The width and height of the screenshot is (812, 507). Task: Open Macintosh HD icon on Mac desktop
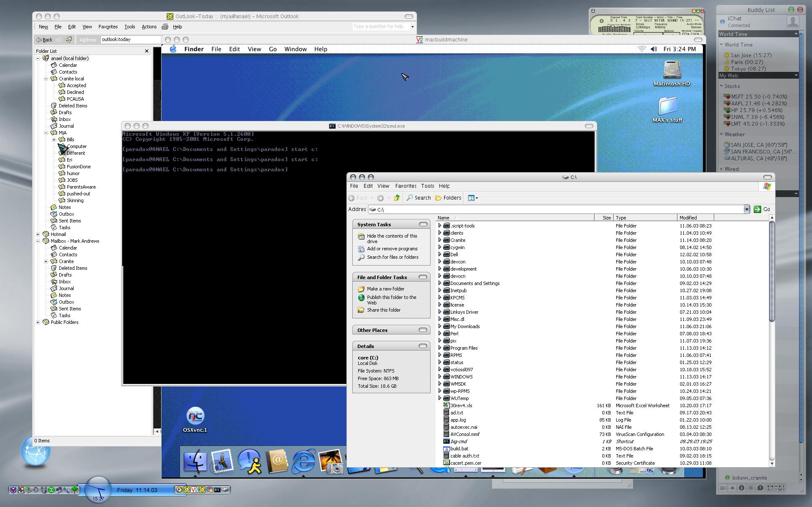(672, 73)
